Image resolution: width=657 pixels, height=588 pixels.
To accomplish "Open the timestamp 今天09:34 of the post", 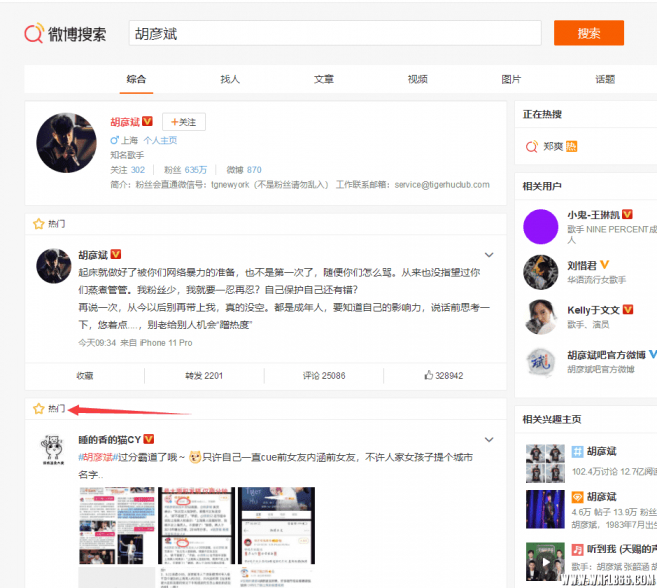I will click(x=97, y=343).
